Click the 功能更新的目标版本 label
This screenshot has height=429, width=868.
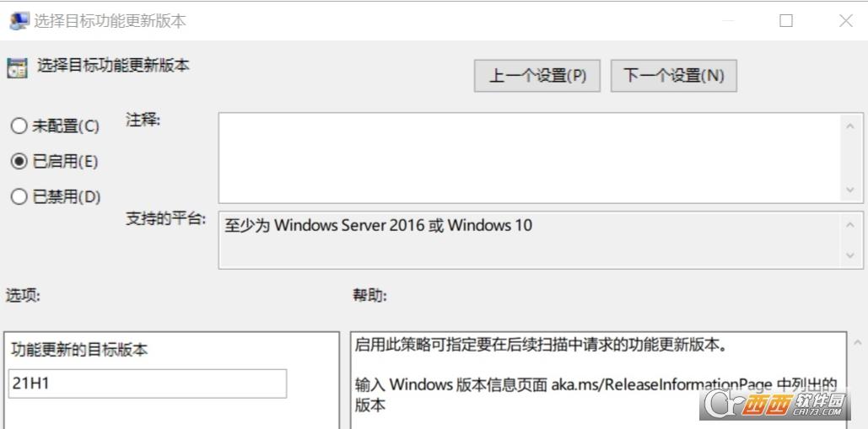(79, 350)
